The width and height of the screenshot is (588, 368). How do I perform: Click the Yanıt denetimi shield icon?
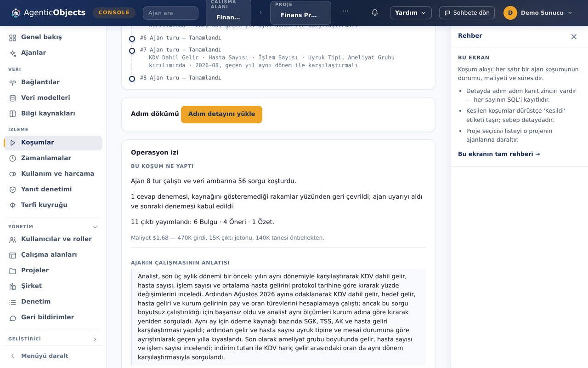click(x=13, y=190)
